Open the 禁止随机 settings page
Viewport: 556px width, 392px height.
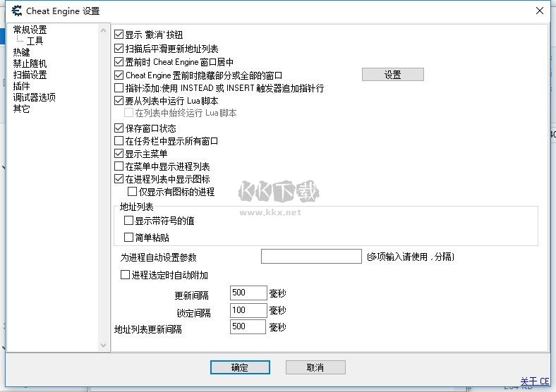(x=30, y=63)
